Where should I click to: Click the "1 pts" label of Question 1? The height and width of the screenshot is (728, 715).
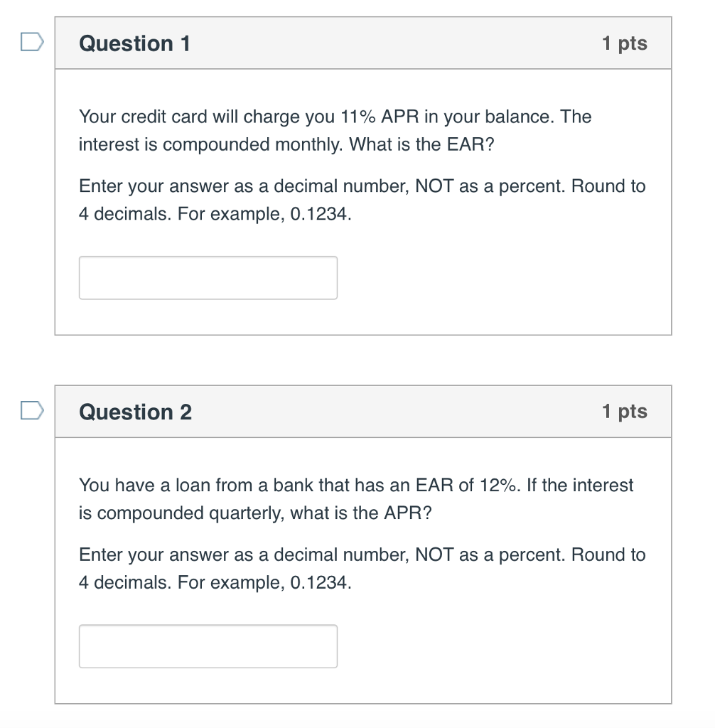click(624, 43)
